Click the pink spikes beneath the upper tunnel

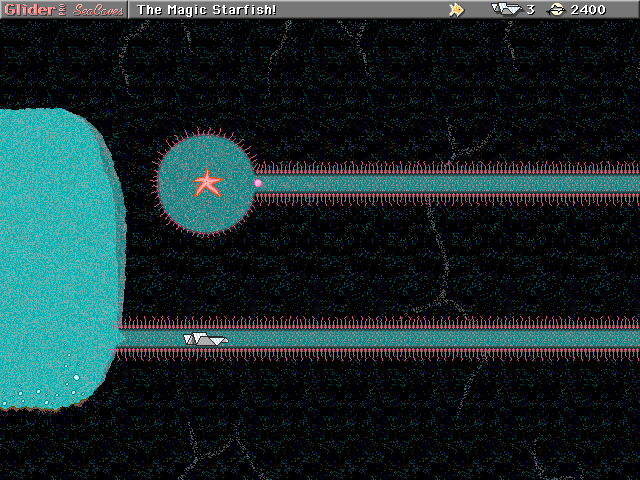click(x=450, y=199)
